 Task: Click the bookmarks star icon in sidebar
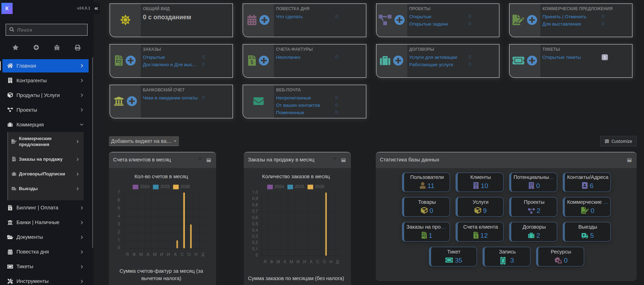(x=15, y=48)
